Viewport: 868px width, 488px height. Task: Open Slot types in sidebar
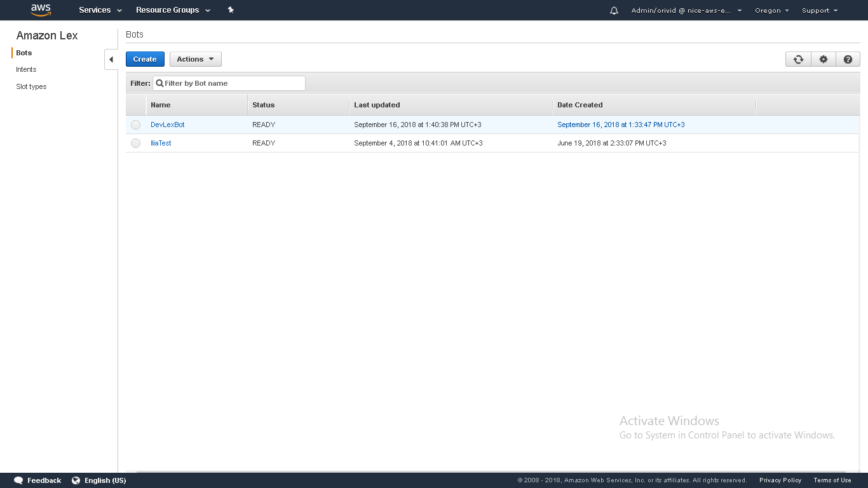[31, 86]
